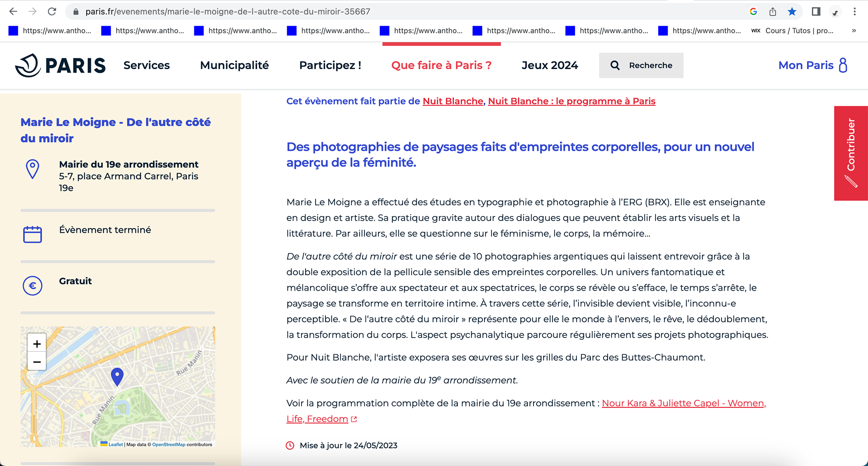This screenshot has height=466, width=868.
Task: Open the first anthology bookmark
Action: (x=50, y=31)
